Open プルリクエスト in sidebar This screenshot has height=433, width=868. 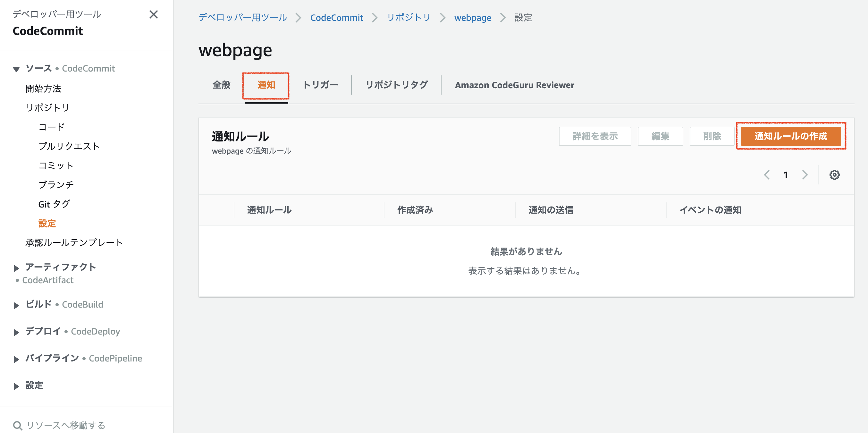click(69, 146)
